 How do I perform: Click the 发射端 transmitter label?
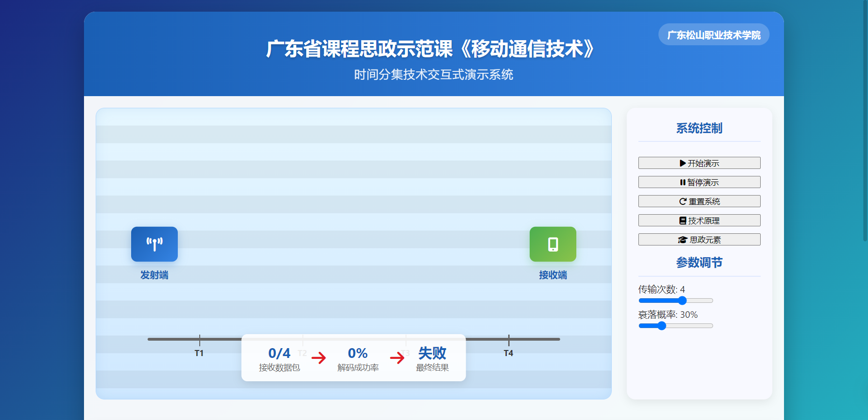[154, 275]
